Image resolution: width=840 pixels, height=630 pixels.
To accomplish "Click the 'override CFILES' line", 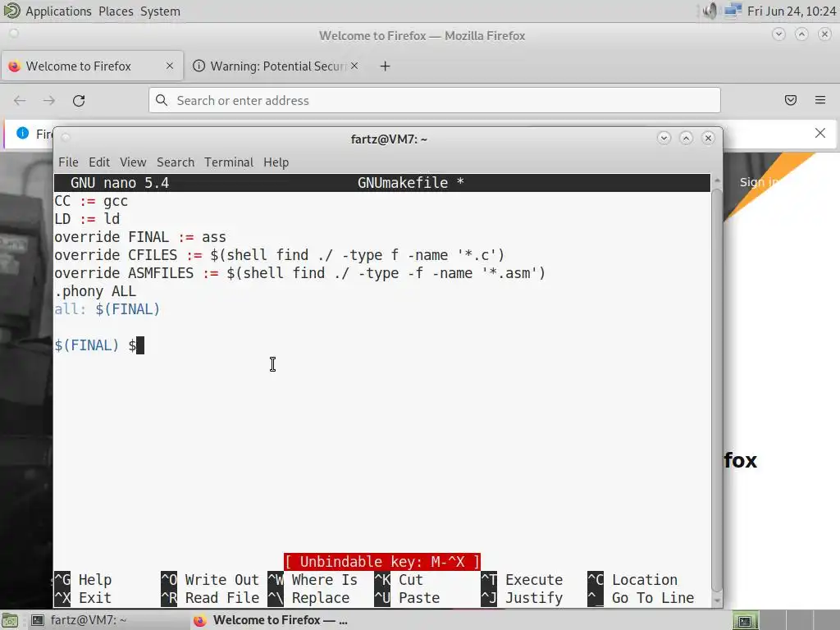I will [279, 255].
